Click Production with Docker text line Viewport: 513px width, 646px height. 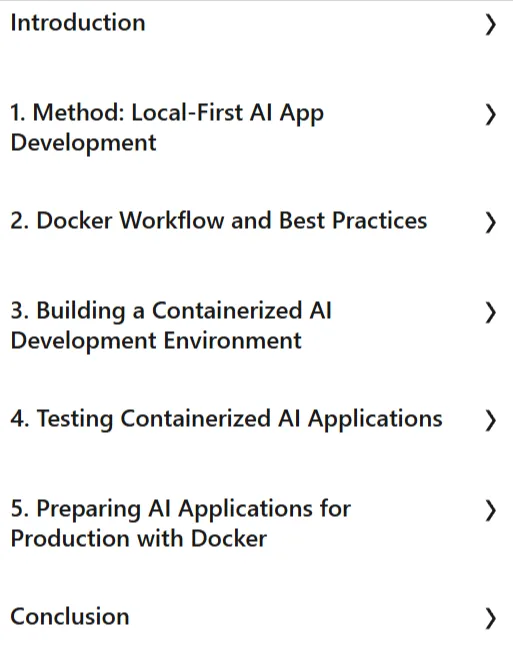[x=138, y=538]
